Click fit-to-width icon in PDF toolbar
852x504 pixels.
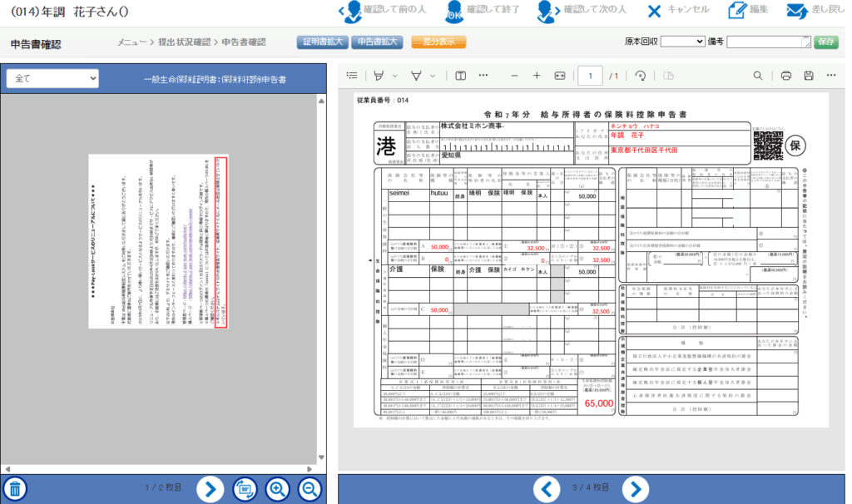559,76
